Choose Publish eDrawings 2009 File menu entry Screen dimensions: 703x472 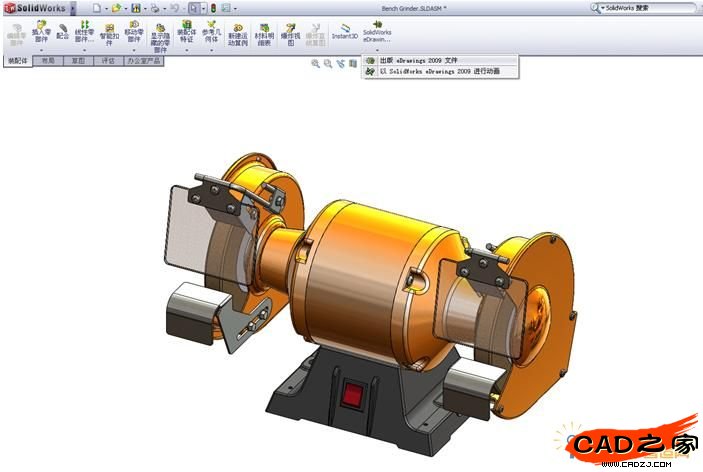coord(440,60)
